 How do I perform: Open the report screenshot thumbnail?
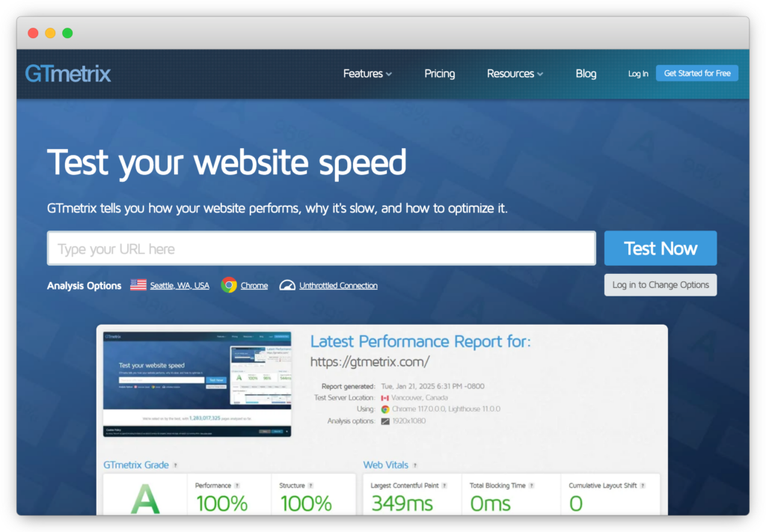[x=197, y=384]
